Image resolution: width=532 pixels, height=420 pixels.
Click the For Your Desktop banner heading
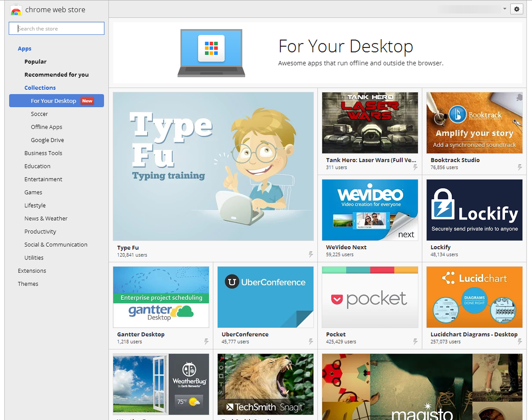[346, 46]
